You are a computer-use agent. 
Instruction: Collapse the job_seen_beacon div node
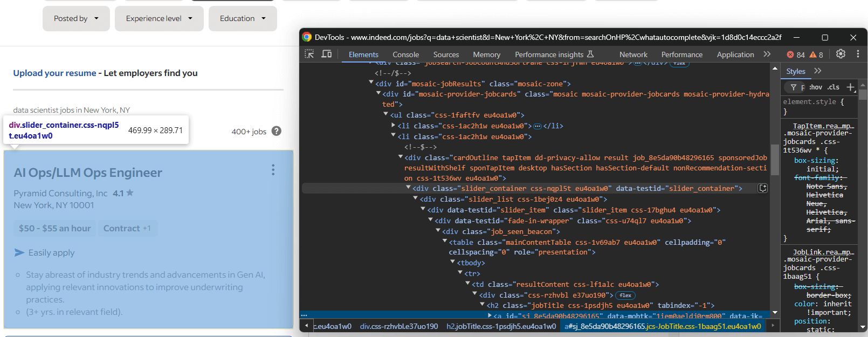[438, 231]
